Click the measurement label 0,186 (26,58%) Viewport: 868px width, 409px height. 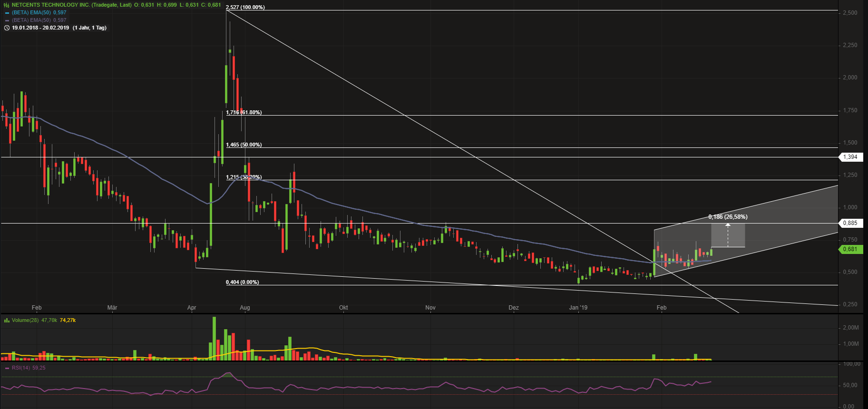[728, 217]
